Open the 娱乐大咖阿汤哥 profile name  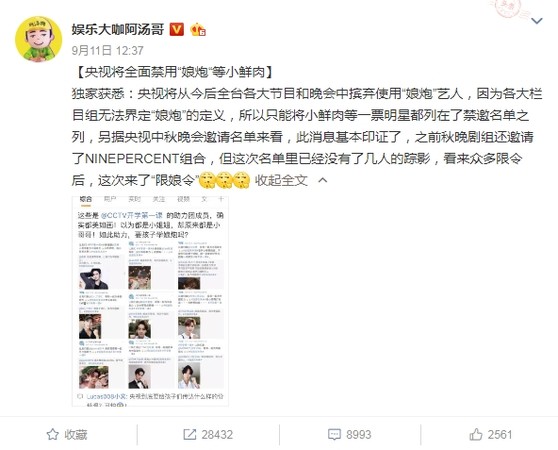click(x=118, y=30)
